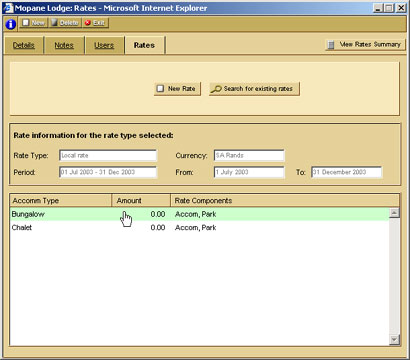Select the Bungalow row
This screenshot has width=410, height=360.
coord(199,214)
